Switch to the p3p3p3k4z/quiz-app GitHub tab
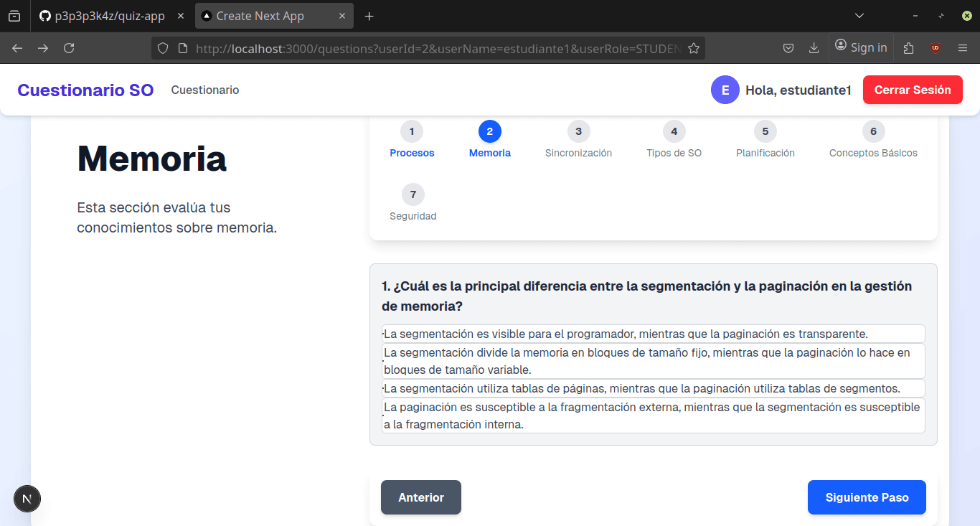 point(108,15)
